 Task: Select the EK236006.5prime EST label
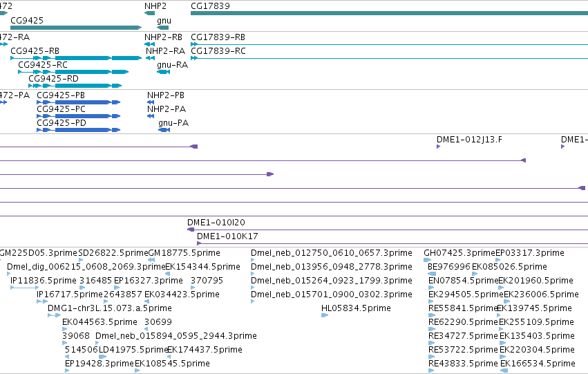[541, 294]
